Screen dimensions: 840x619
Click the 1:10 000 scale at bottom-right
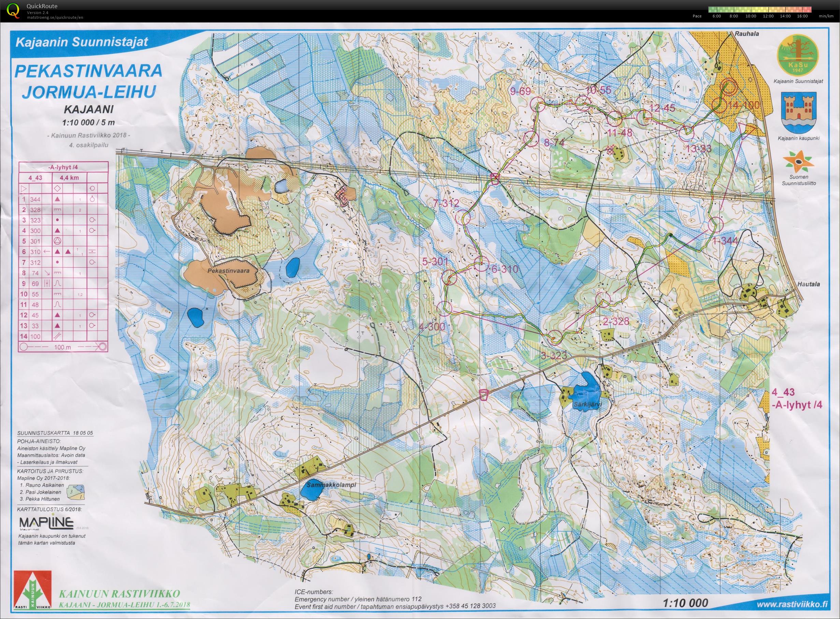pyautogui.click(x=685, y=603)
